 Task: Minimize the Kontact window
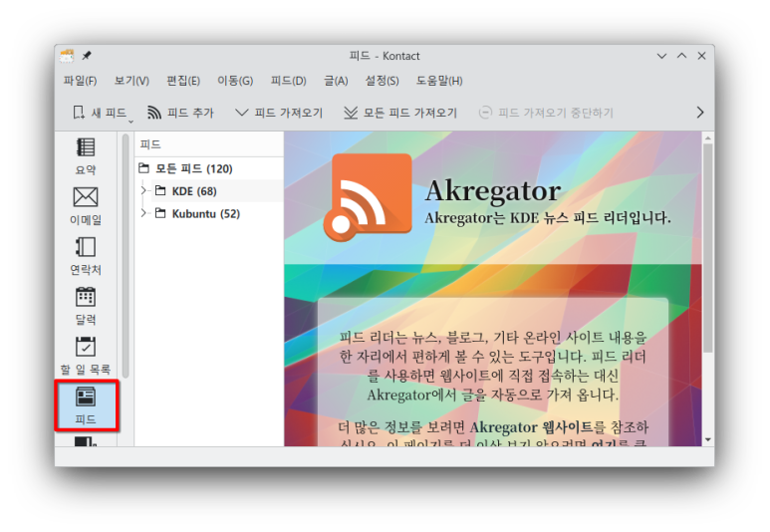coord(661,56)
